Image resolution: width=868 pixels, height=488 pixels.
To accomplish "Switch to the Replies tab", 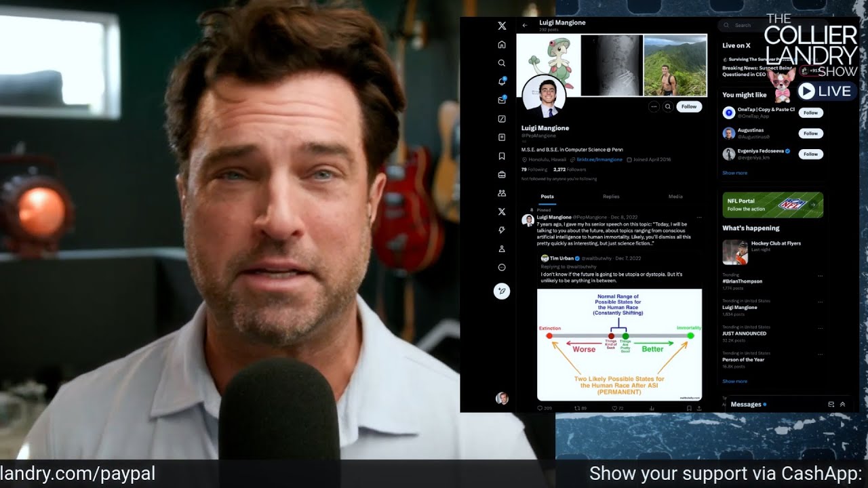I will (x=611, y=197).
